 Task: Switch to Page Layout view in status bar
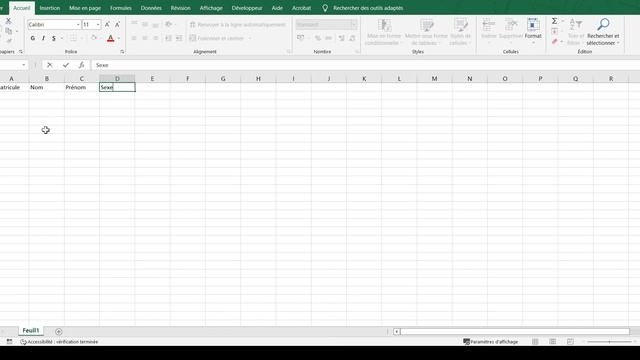553,342
